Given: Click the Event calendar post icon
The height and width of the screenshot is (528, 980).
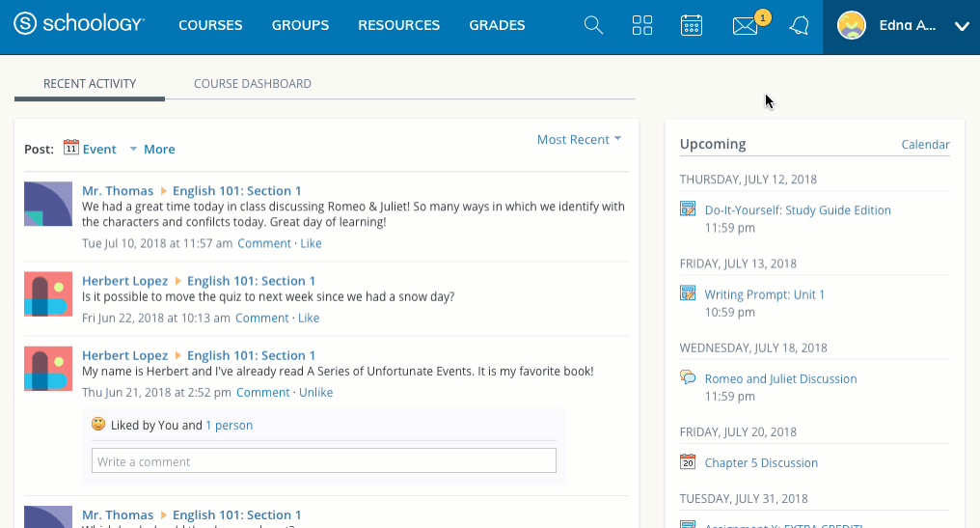Looking at the screenshot, I should point(71,148).
